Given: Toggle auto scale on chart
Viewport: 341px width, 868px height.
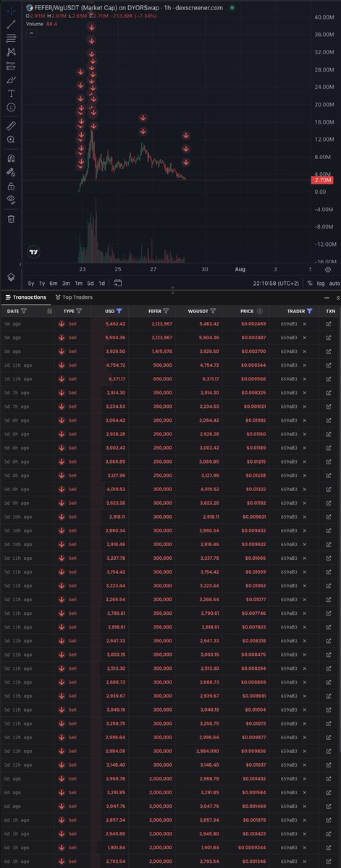Looking at the screenshot, I should (x=334, y=284).
